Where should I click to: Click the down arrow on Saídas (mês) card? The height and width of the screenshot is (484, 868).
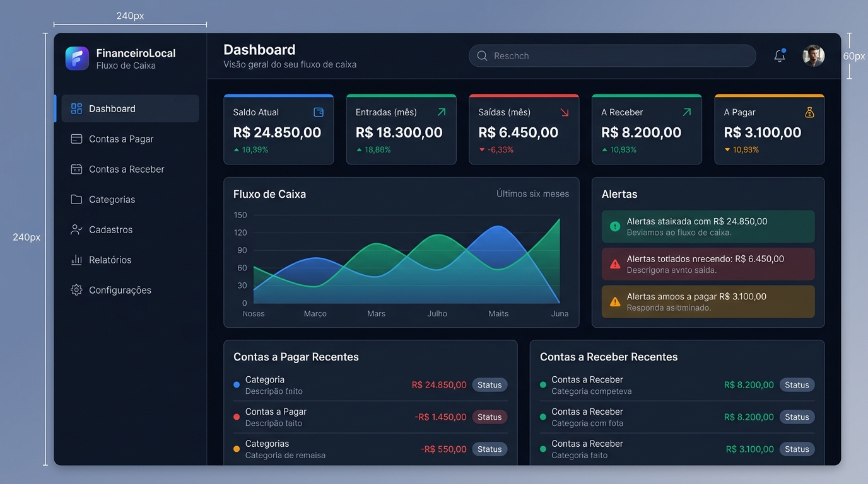[x=564, y=112]
